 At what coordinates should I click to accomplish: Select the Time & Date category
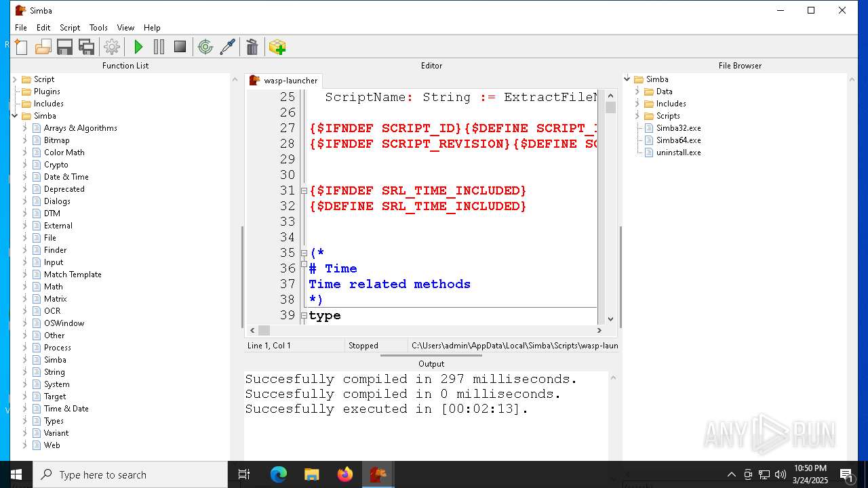(x=66, y=409)
